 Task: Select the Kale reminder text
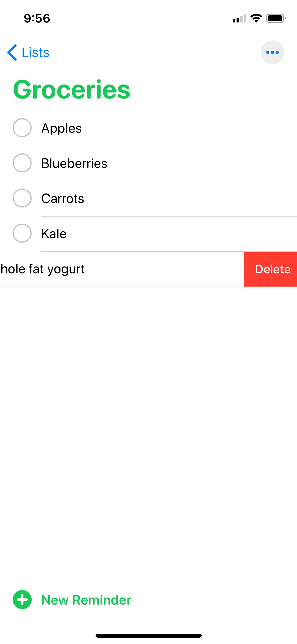coord(54,234)
